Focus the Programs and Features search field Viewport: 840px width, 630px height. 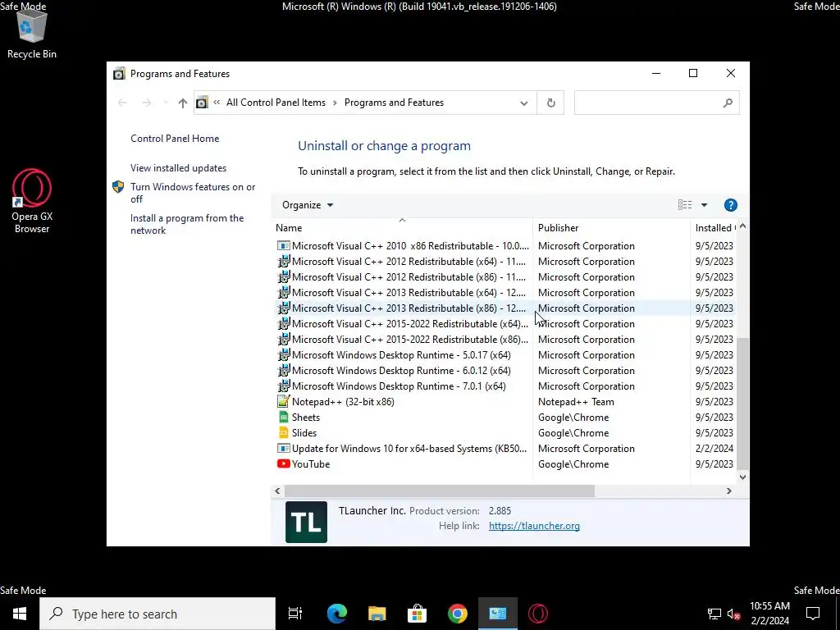656,103
